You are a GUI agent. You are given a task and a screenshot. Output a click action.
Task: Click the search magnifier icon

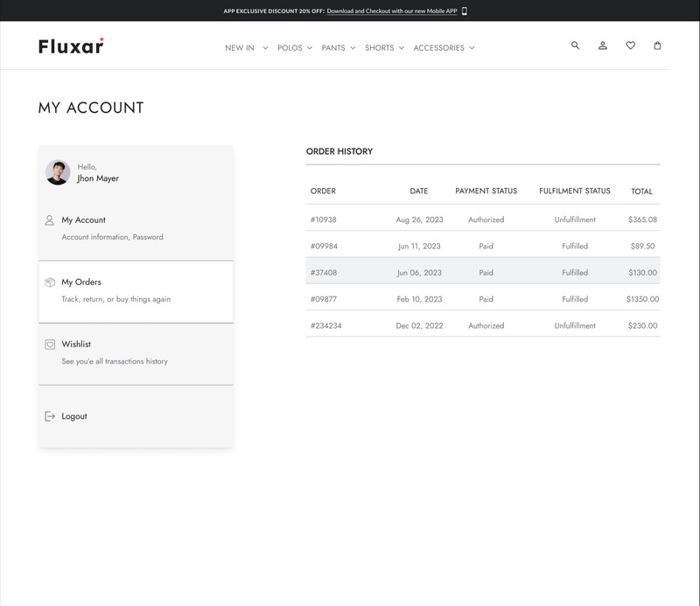point(575,45)
